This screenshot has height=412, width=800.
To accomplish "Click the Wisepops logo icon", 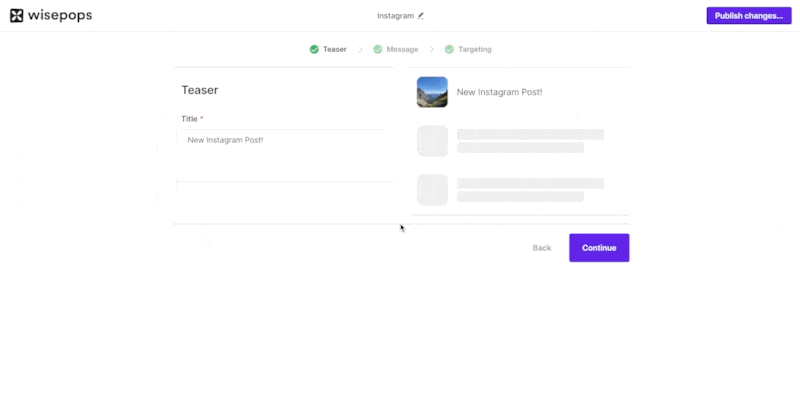I will (17, 16).
